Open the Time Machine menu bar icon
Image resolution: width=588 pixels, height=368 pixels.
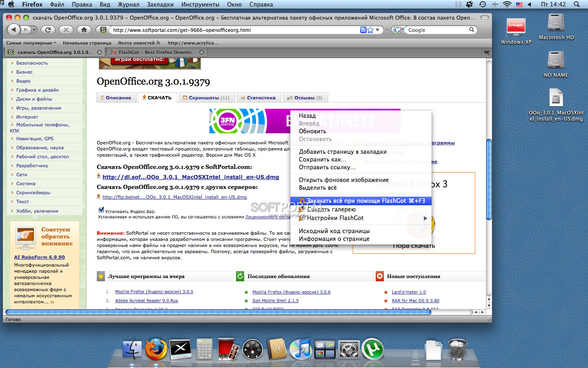(482, 4)
